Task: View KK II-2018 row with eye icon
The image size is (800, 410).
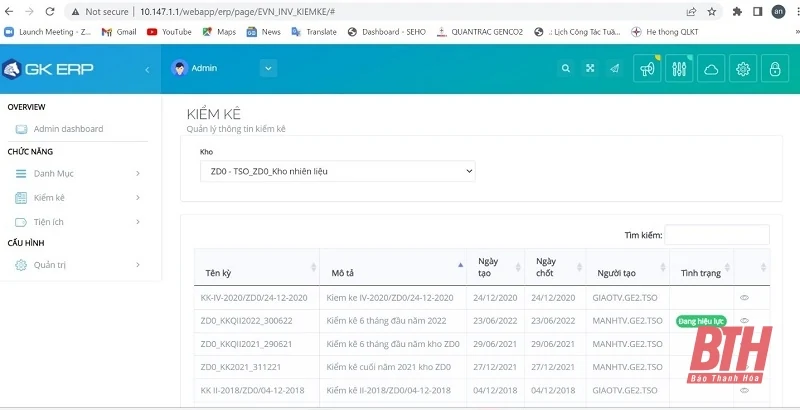Action: tap(744, 390)
